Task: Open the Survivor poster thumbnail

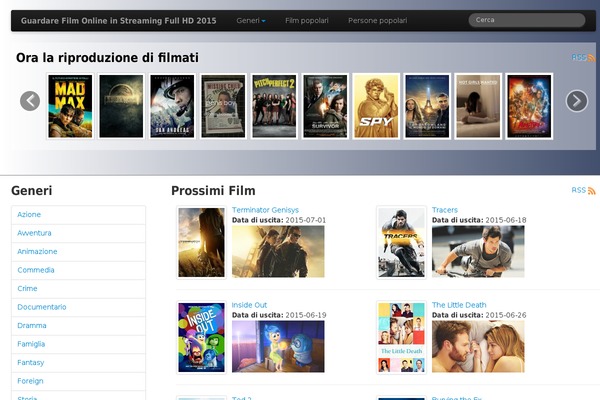Action: pyautogui.click(x=325, y=106)
